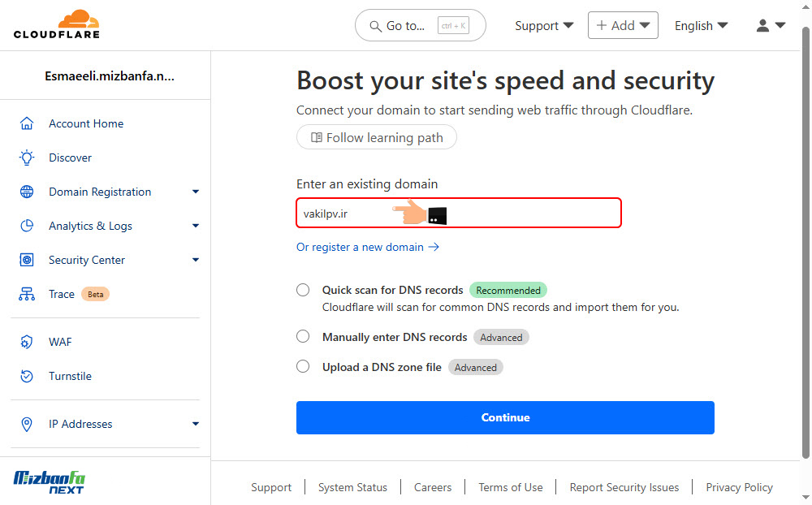Expand the Domain Registration submenu
This screenshot has width=812, height=505.
(195, 192)
